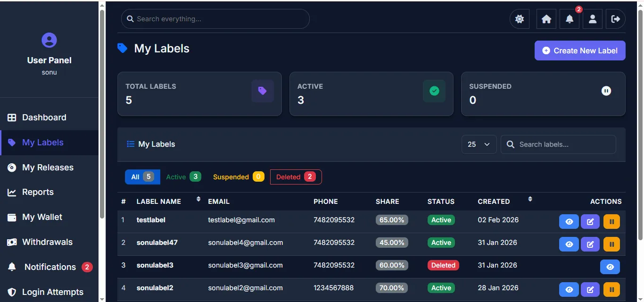The image size is (644, 302).
Task: Click into the Search labels field
Action: coord(558,144)
